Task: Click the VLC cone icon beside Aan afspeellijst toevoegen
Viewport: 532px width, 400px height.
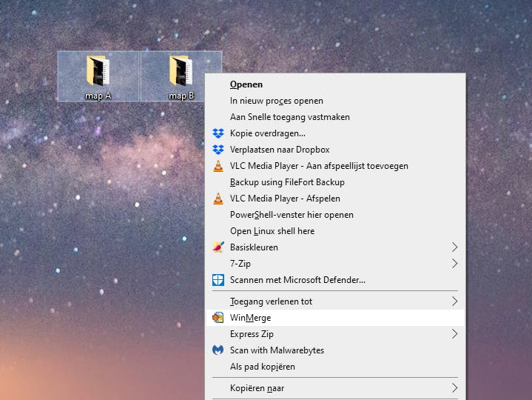Action: pyautogui.click(x=218, y=166)
